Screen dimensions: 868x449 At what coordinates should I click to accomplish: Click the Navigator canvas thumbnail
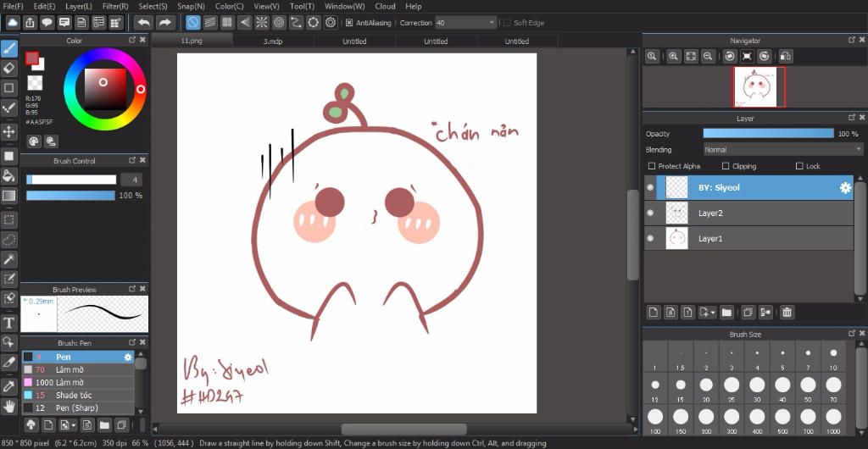click(x=759, y=86)
